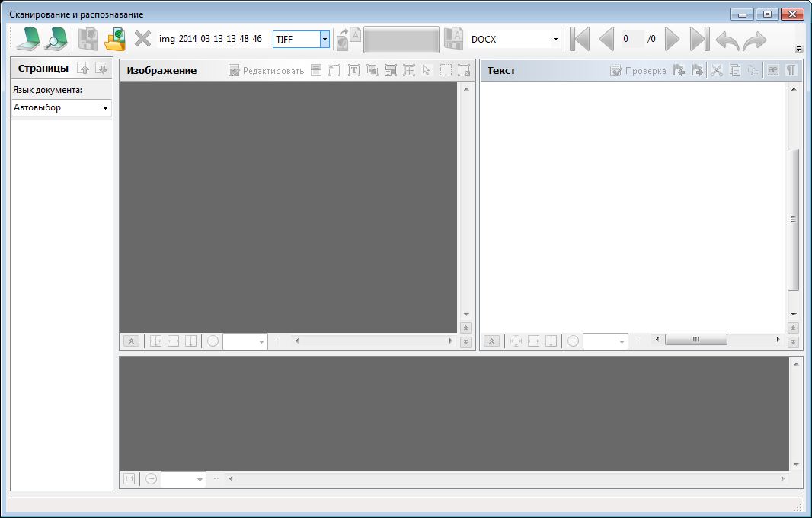Click the Проверка spell check button

tap(638, 70)
